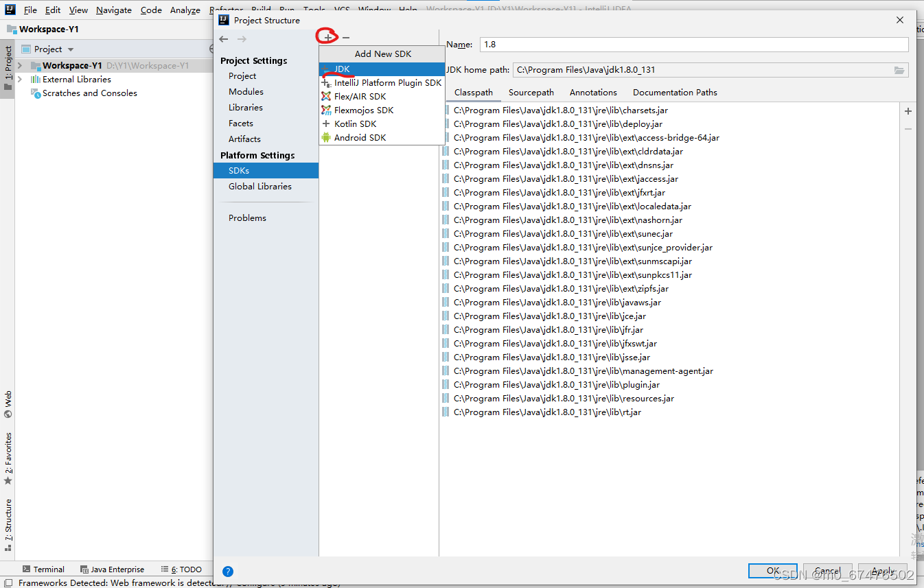Image resolution: width=924 pixels, height=588 pixels.
Task: Click the minus icon to remove SDK
Action: pos(346,37)
